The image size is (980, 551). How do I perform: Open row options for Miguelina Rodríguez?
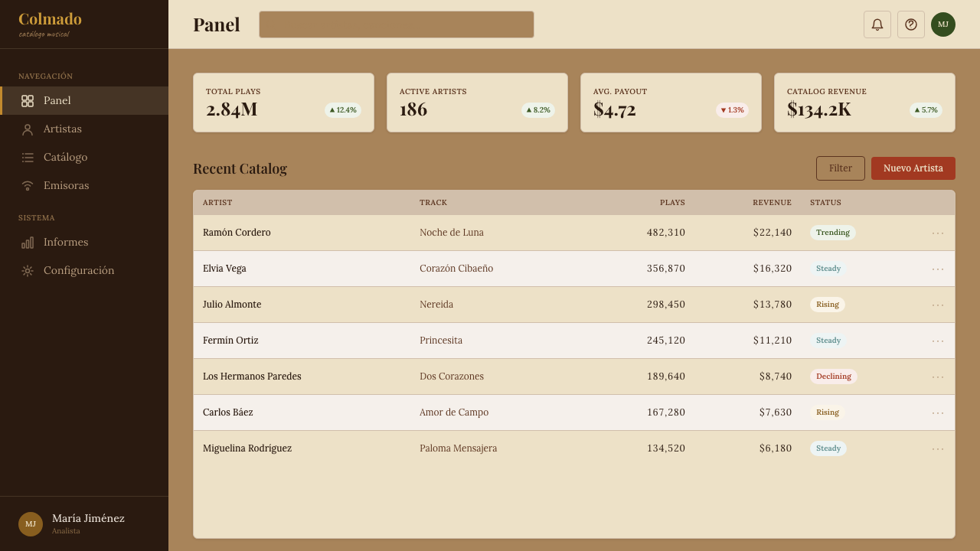point(938,448)
